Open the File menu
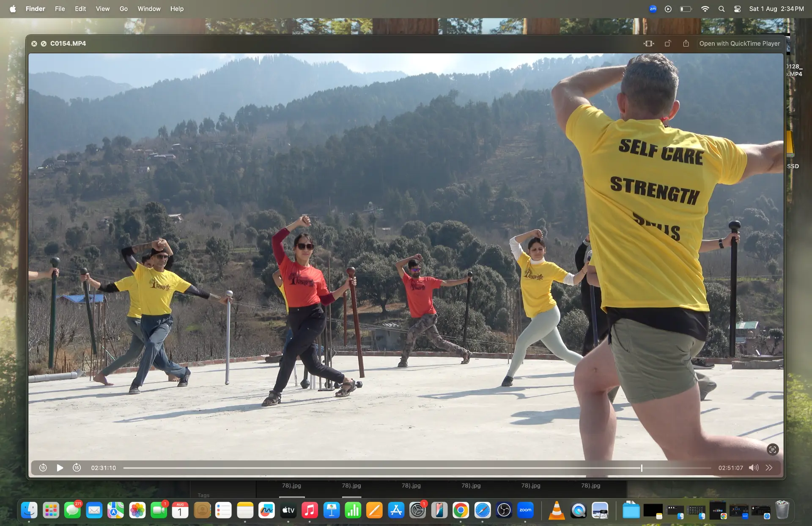The image size is (812, 526). coord(60,8)
